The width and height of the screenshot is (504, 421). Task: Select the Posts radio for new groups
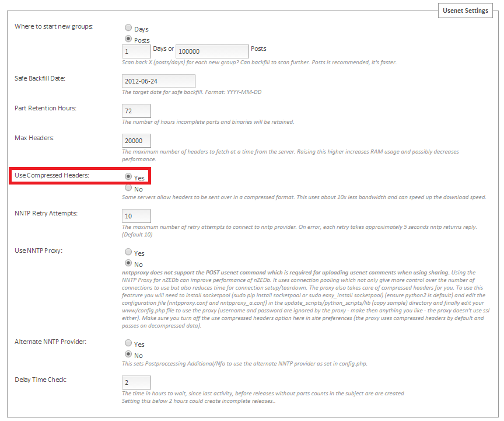pos(128,39)
